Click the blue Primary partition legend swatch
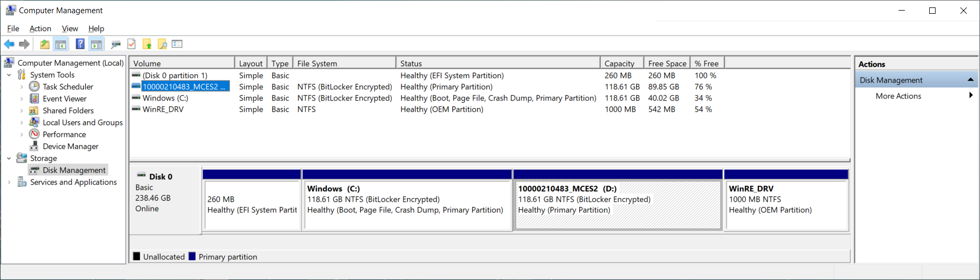Viewport: 980px width, 280px height. pyautogui.click(x=192, y=256)
